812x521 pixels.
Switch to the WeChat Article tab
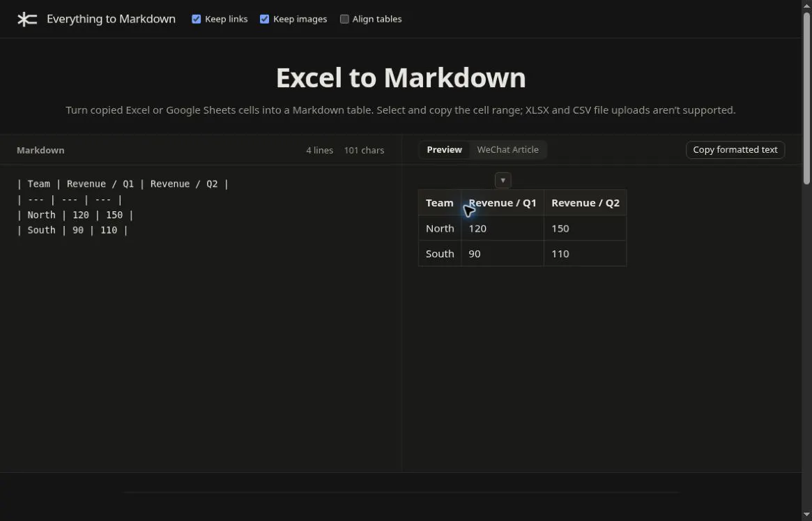tap(507, 150)
